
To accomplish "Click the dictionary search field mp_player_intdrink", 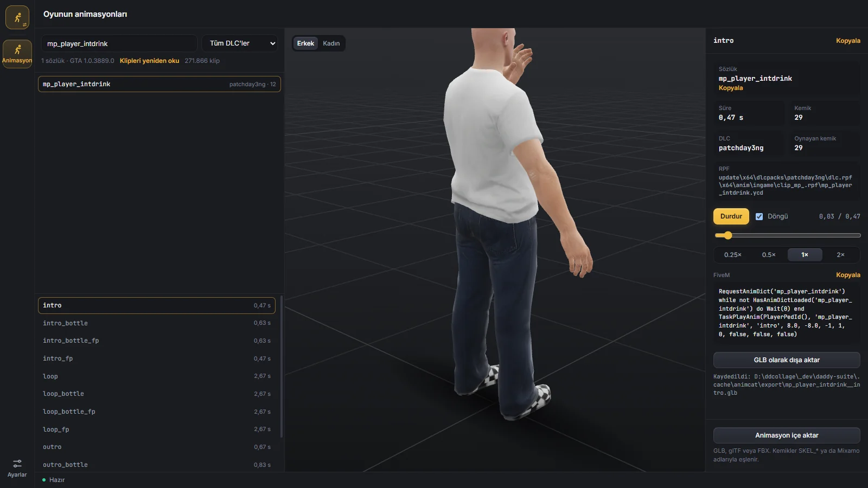I will coord(119,43).
